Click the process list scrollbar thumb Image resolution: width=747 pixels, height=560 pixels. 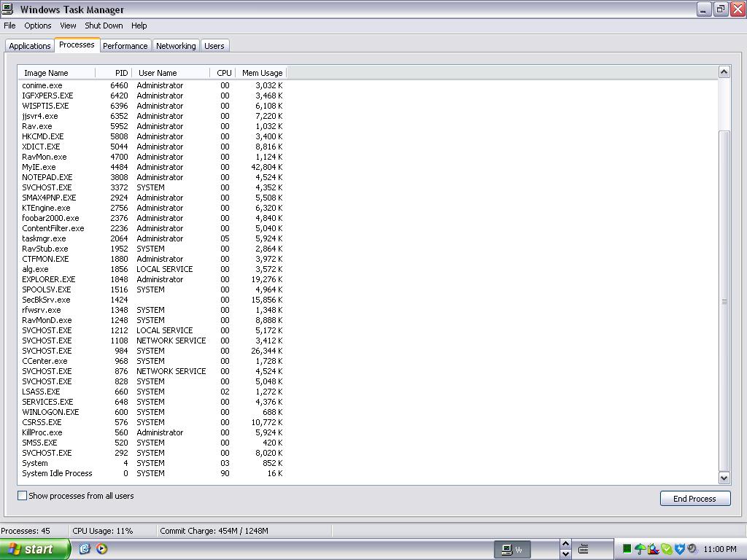click(x=724, y=301)
